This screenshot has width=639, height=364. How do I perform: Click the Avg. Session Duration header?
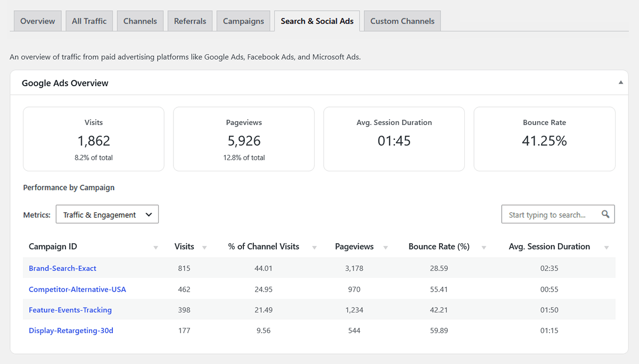[549, 246]
